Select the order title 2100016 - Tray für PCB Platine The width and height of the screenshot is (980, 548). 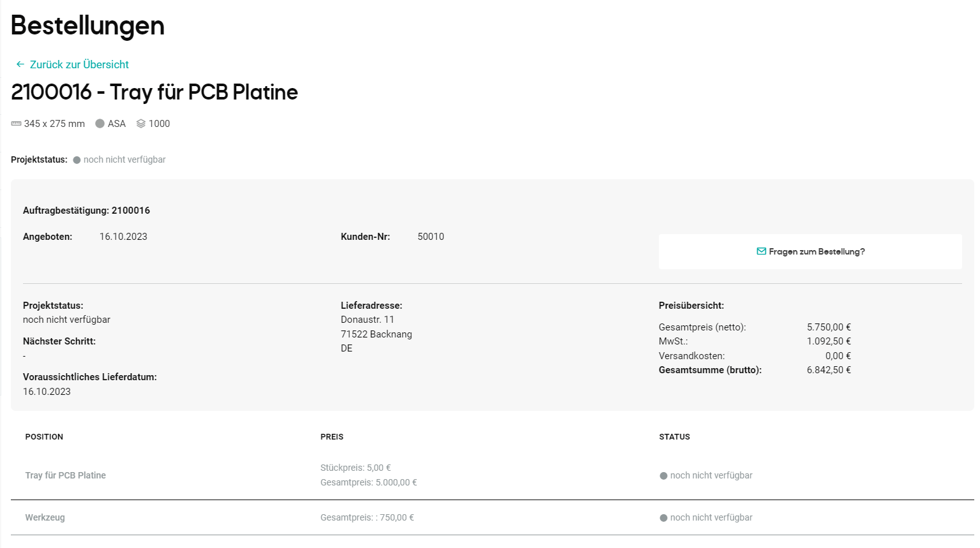coord(154,92)
